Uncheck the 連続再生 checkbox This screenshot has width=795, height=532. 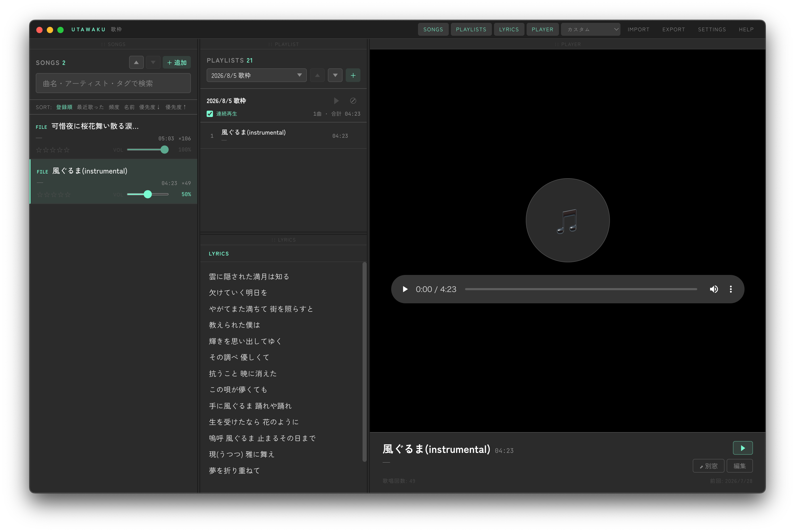point(210,114)
